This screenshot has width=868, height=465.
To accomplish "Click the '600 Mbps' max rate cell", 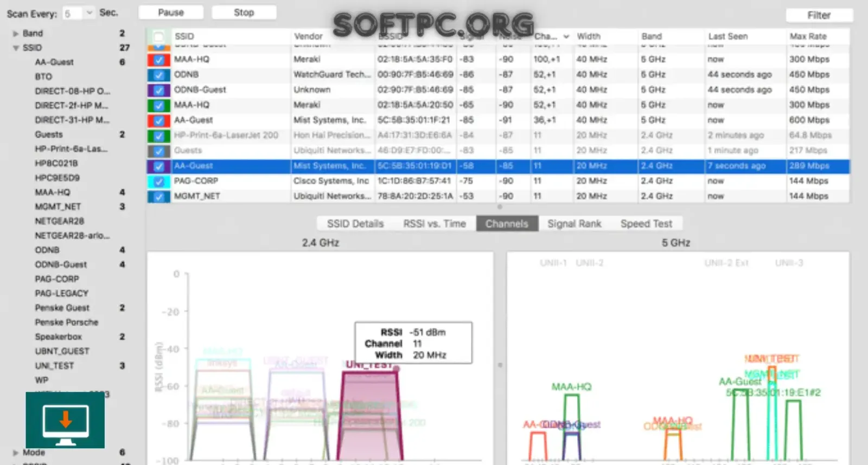I will pos(809,120).
